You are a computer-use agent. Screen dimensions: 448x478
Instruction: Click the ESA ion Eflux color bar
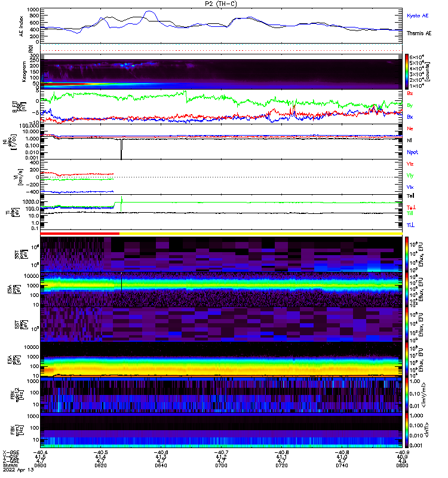pos(407,289)
